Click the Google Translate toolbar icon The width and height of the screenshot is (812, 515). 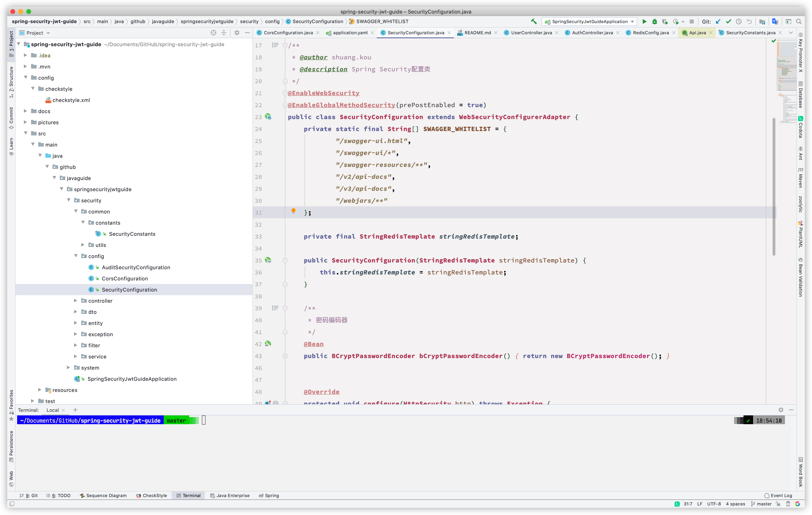775,21
